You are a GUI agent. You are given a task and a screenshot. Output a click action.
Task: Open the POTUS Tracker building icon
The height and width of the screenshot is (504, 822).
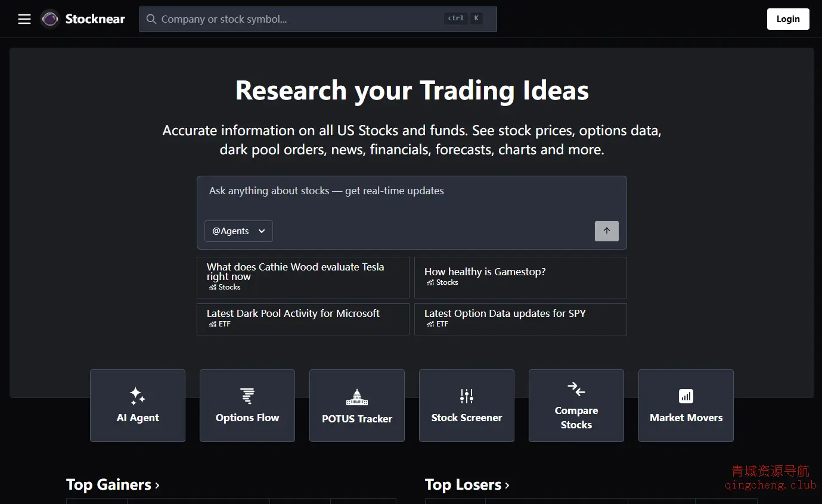pyautogui.click(x=357, y=397)
